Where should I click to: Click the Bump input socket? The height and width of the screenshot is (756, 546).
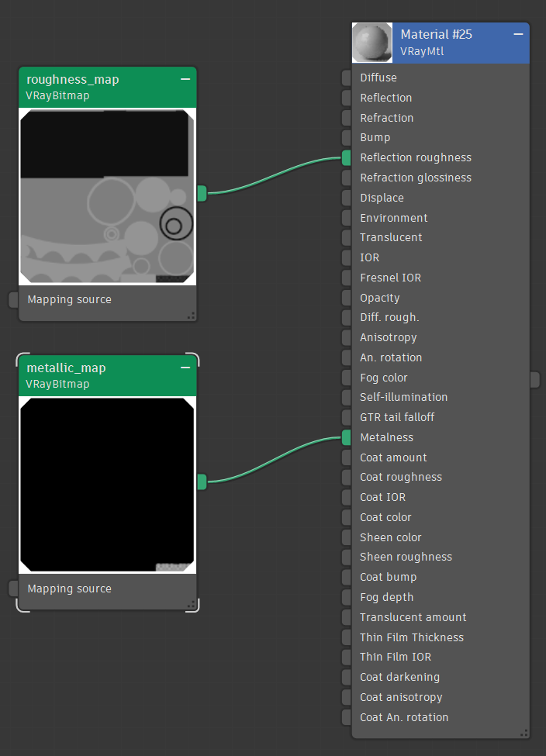click(346, 137)
